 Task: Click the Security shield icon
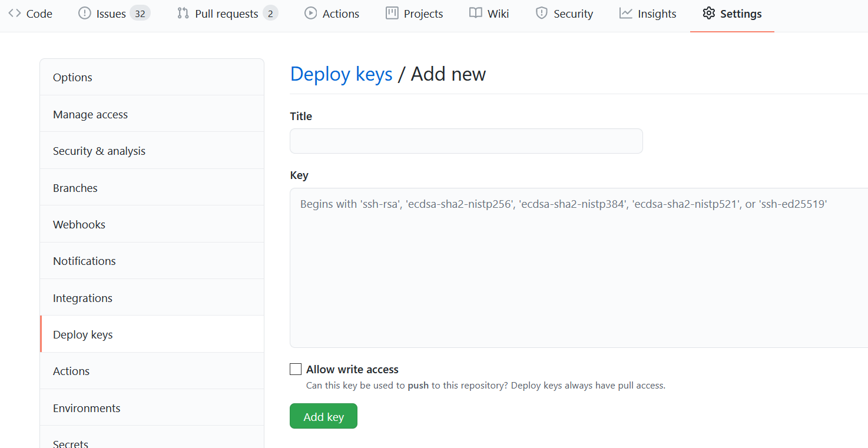[x=542, y=13]
